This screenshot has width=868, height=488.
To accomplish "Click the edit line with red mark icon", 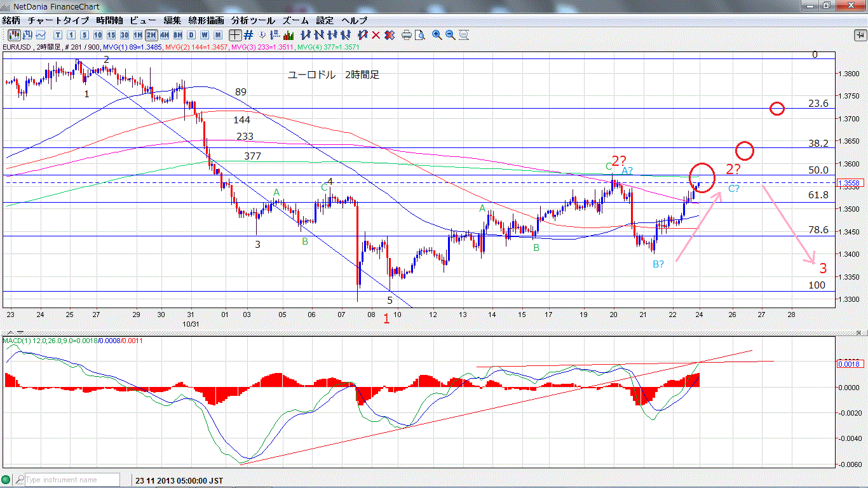I will click(362, 35).
